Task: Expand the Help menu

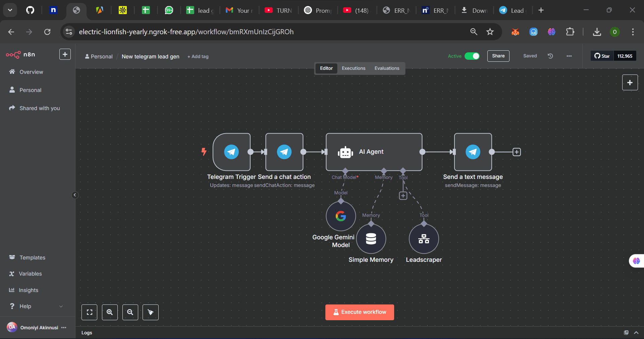Action: [36, 306]
